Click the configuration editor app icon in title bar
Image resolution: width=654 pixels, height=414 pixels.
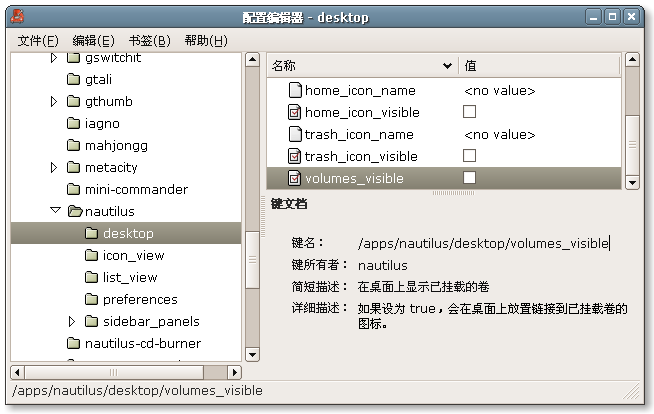click(17, 17)
